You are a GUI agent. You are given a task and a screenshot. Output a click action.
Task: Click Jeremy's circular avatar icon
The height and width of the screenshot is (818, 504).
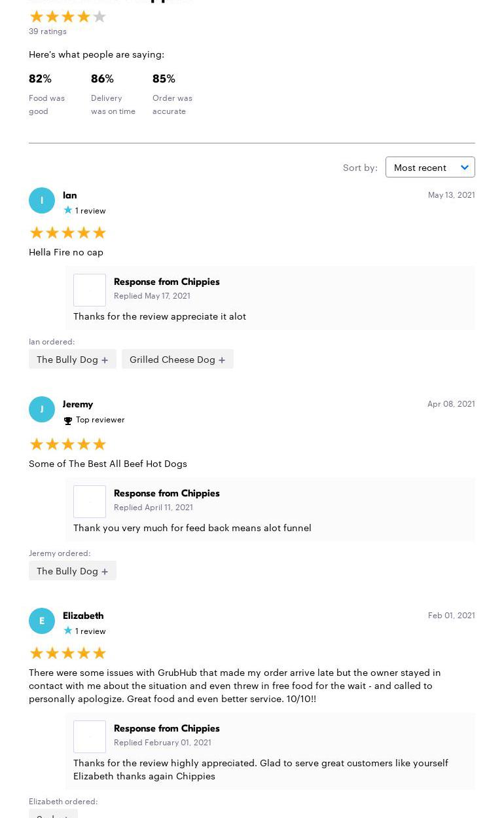[42, 409]
